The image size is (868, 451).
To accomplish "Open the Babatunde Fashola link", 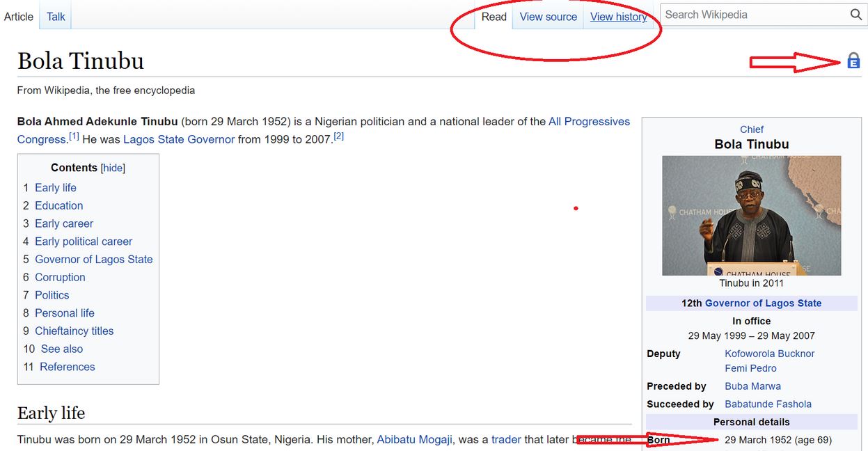I will coord(768,404).
